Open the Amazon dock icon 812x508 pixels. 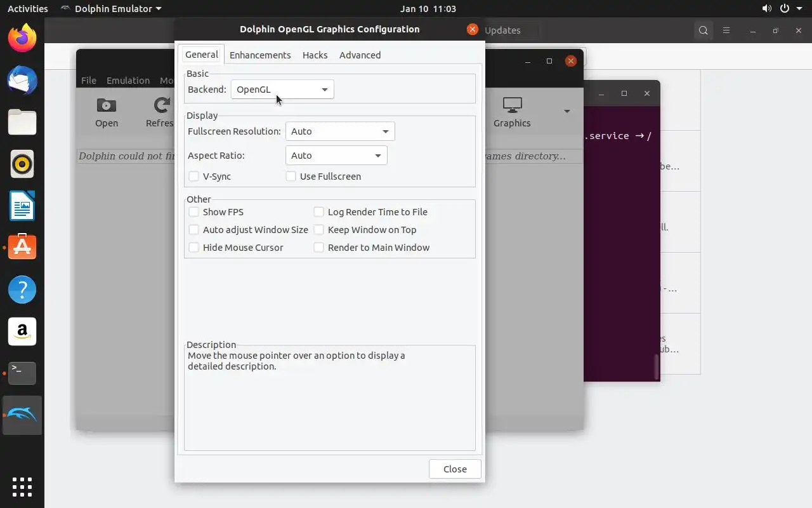point(22,331)
